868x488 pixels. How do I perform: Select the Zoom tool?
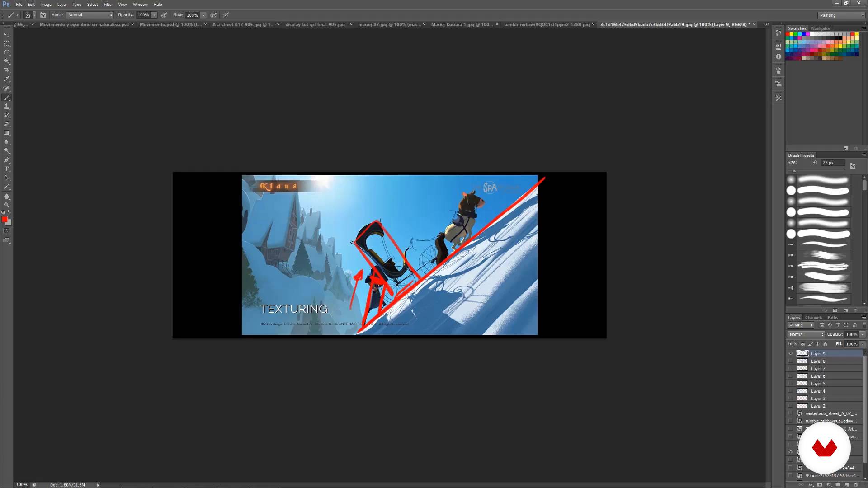click(6, 205)
